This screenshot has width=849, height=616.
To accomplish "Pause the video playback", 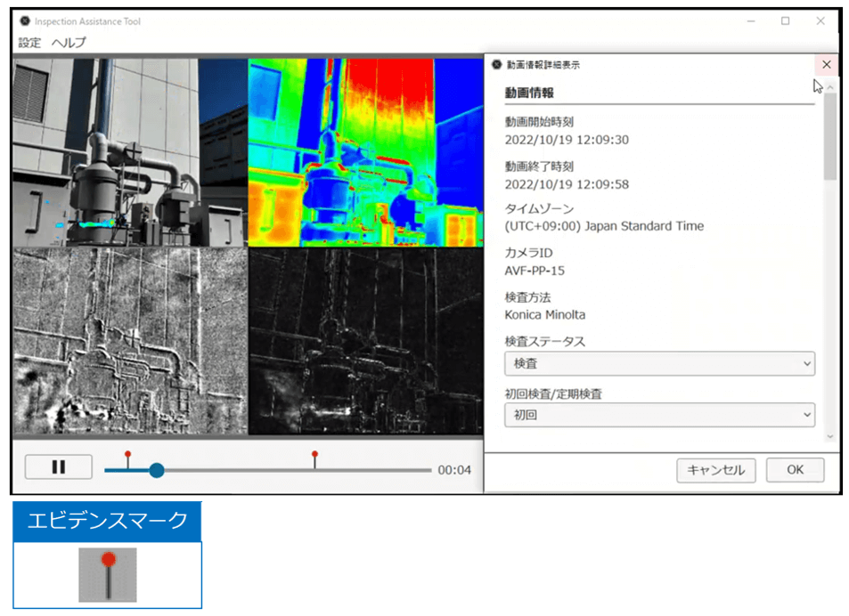I will click(x=59, y=466).
